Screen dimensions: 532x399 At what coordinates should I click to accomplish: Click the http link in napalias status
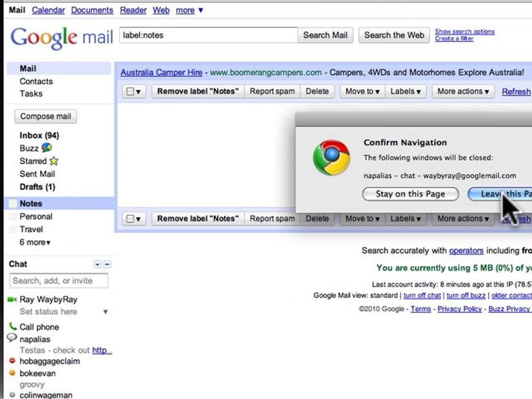click(102, 350)
